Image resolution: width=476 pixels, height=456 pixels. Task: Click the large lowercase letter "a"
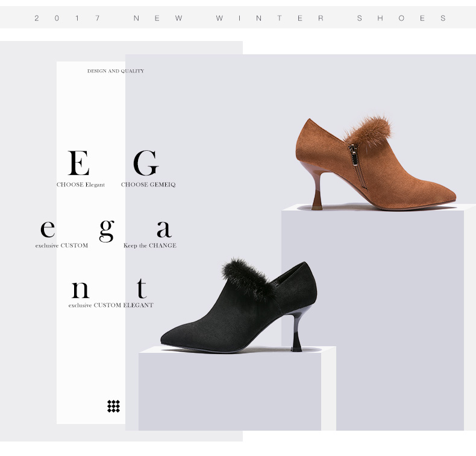(164, 229)
